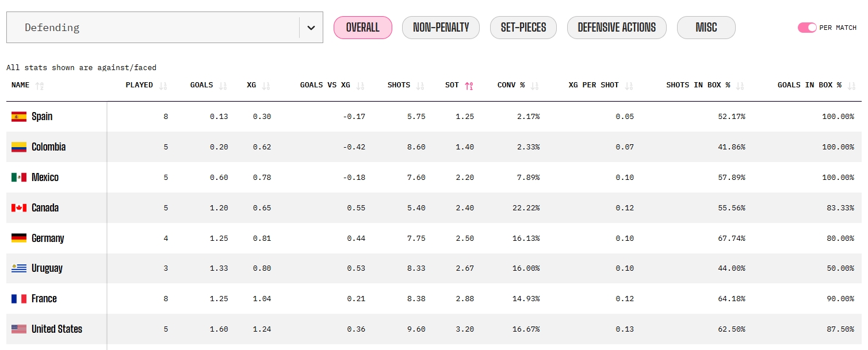868x350 pixels.
Task: Click the sort icon beside XG
Action: click(266, 86)
